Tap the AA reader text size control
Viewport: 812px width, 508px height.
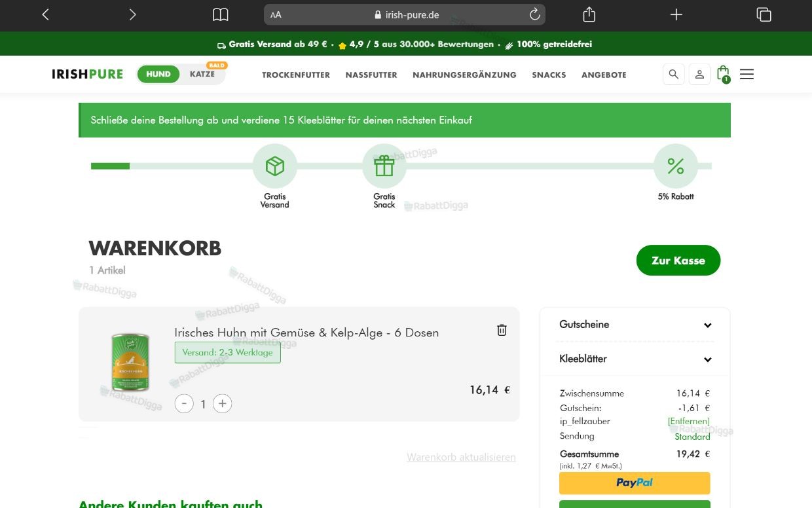click(x=276, y=15)
